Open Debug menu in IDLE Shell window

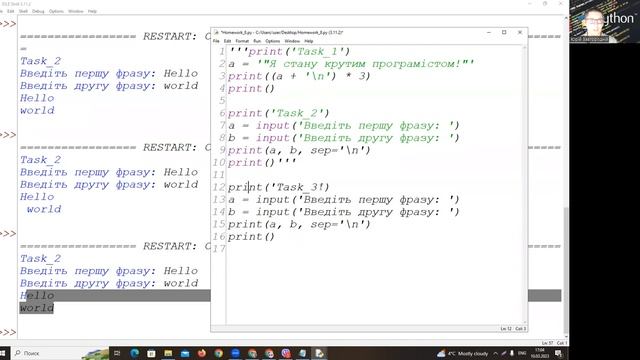[38, 11]
